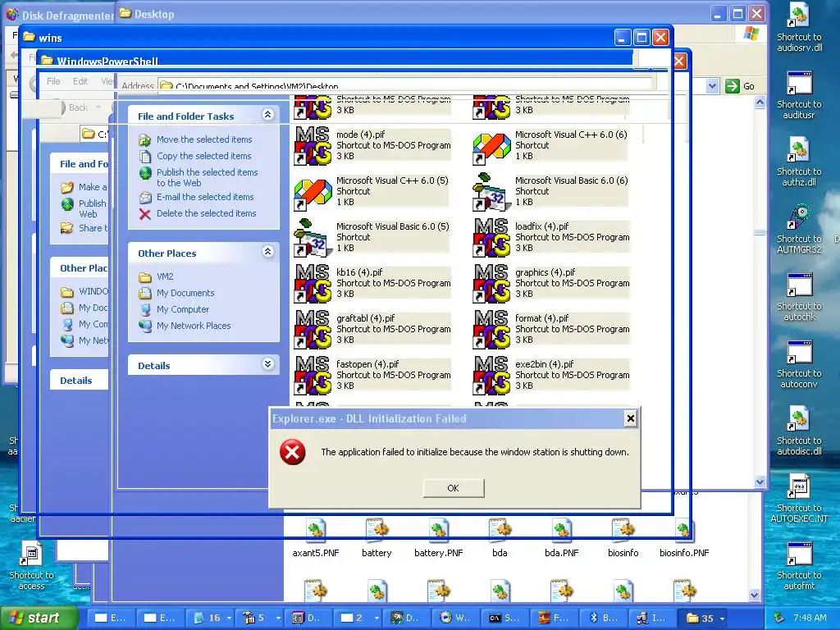Image resolution: width=840 pixels, height=630 pixels.
Task: Click Delete the selected items link
Action: pos(206,213)
